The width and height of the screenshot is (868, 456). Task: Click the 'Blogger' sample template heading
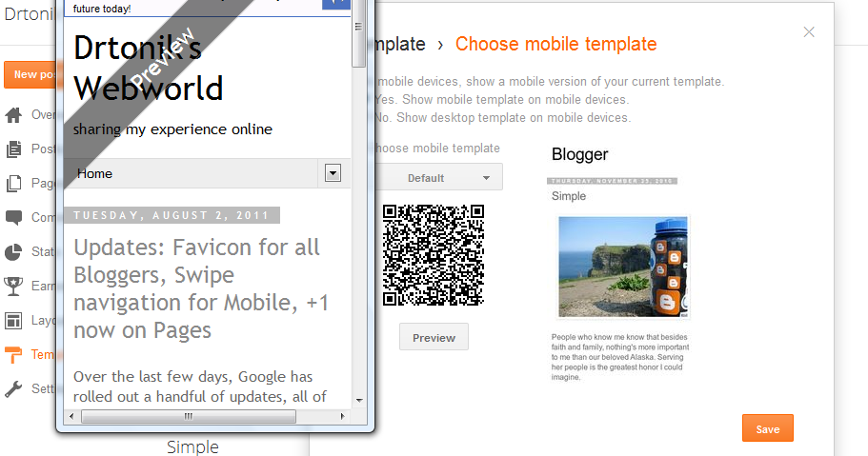(x=579, y=154)
